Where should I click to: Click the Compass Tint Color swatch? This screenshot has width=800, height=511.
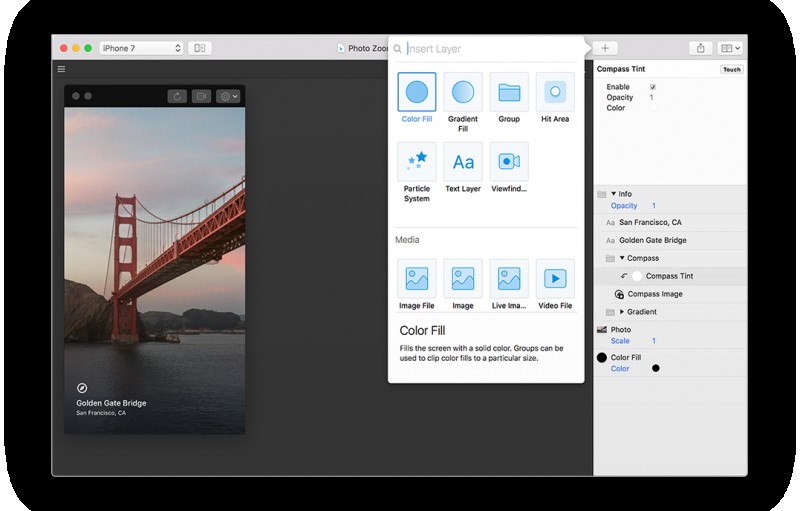[x=653, y=108]
